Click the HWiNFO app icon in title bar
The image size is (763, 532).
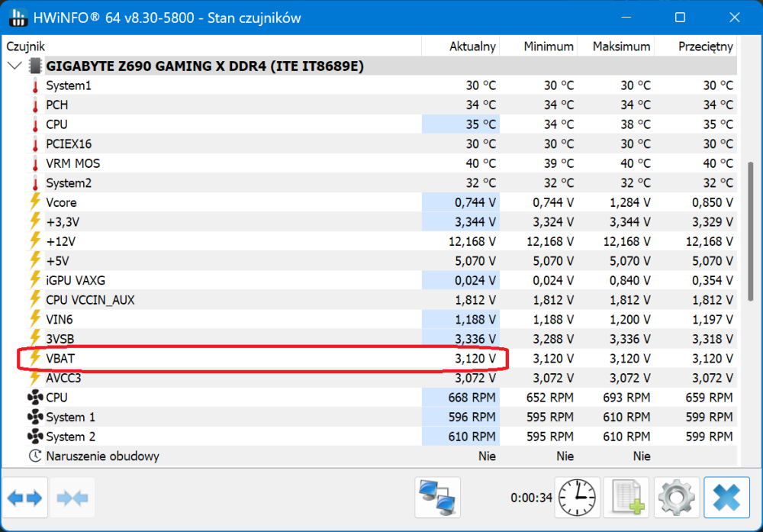[18, 18]
